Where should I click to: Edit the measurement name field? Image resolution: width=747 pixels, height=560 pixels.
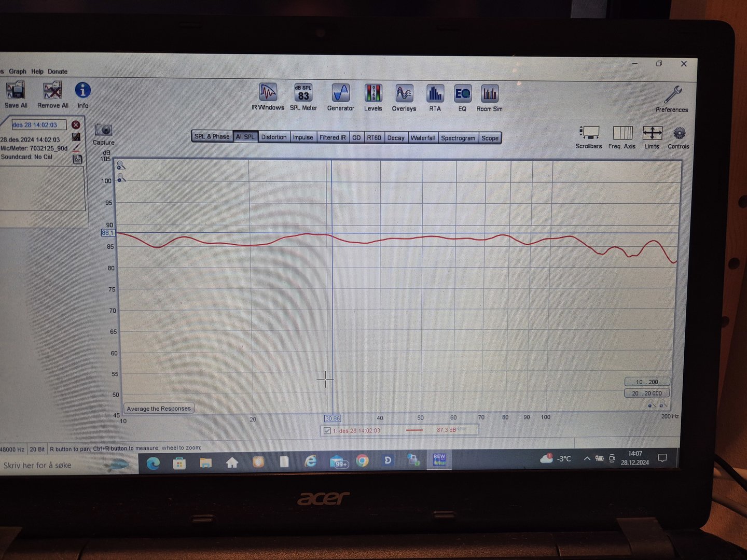(x=39, y=125)
